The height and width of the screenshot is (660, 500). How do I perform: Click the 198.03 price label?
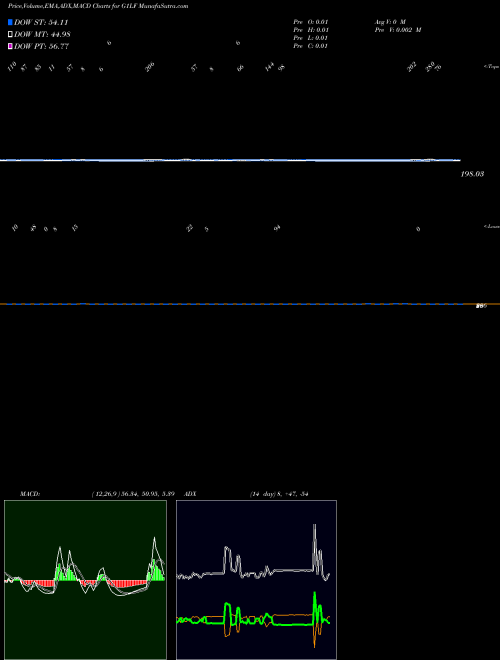click(x=472, y=174)
